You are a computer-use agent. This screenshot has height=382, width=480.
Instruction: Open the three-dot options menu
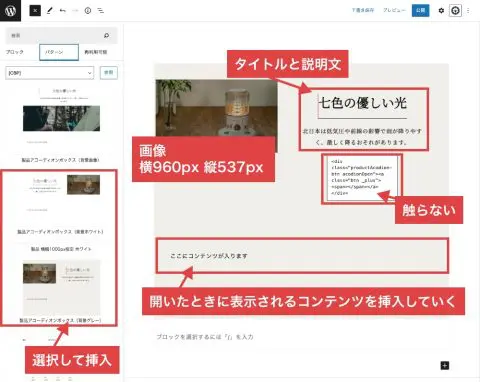[x=468, y=11]
